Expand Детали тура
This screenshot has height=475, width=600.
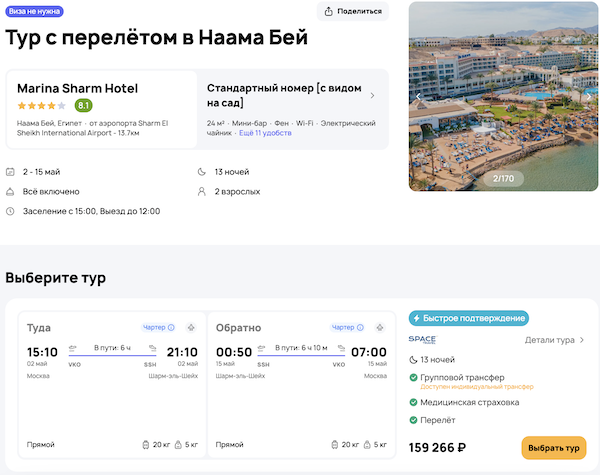click(555, 340)
